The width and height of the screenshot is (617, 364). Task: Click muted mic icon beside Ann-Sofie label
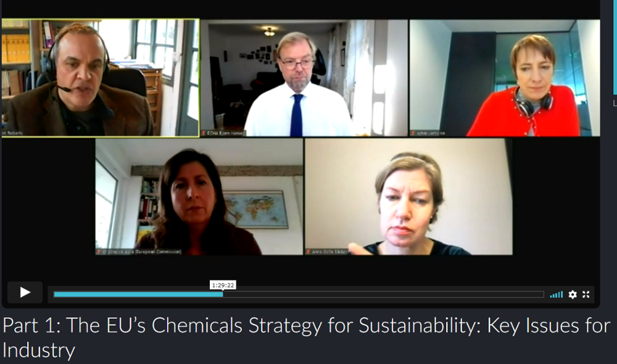click(x=308, y=252)
